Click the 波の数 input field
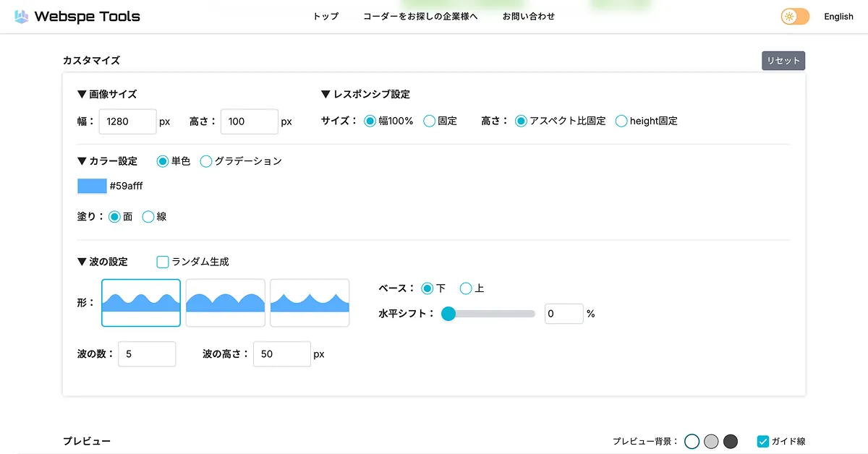 click(x=147, y=354)
